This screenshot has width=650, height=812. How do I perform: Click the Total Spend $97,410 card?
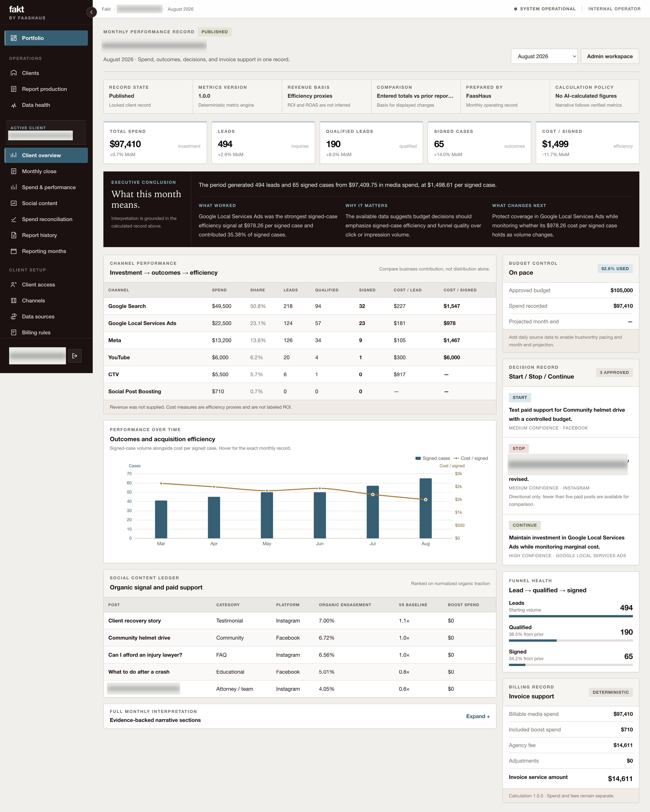(155, 143)
